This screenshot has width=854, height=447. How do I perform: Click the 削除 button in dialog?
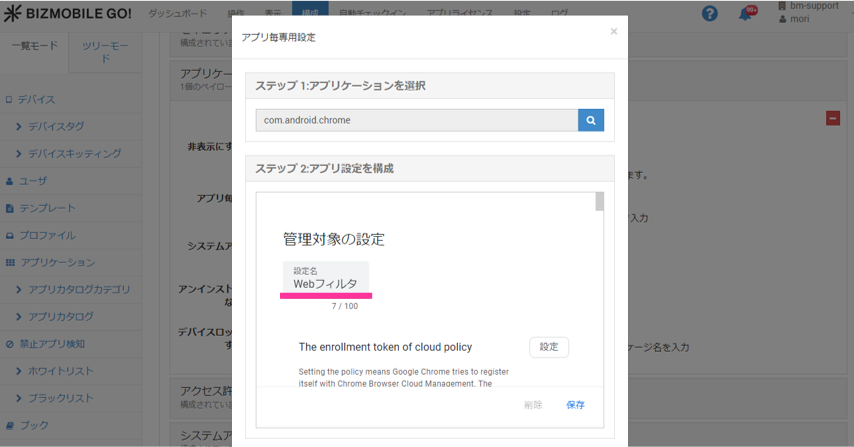pos(533,405)
